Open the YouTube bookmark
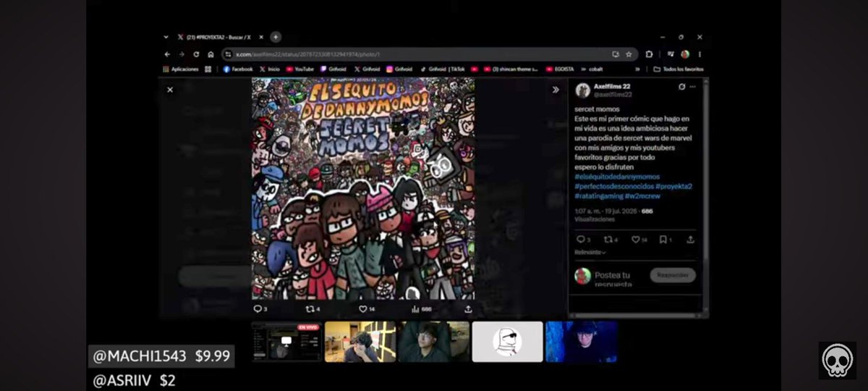Screen dimensions: 868x391 (x=300, y=70)
